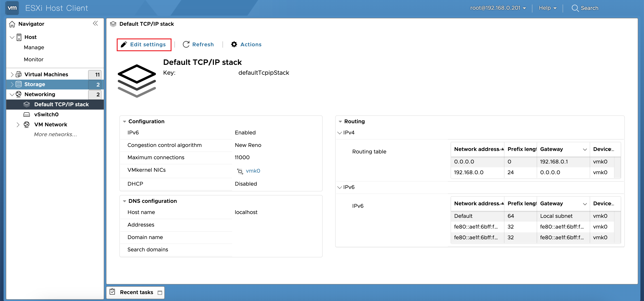Click the Refresh button

(x=198, y=45)
